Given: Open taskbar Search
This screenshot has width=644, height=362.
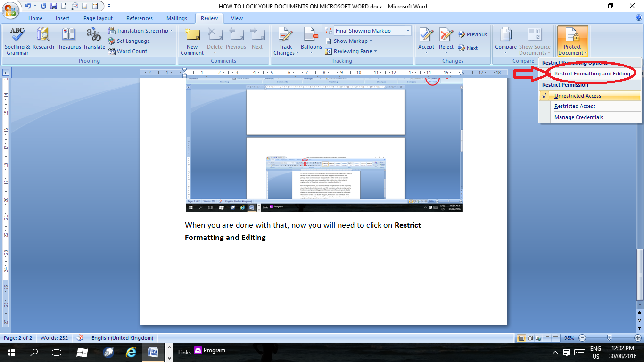Looking at the screenshot, I should (x=34, y=352).
